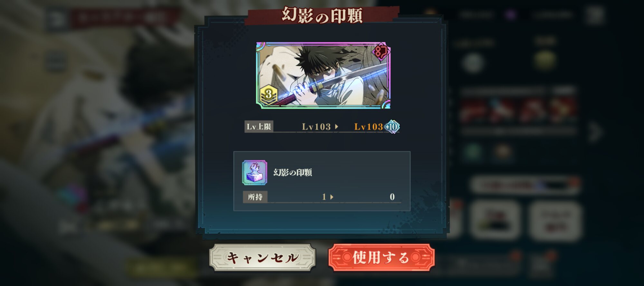The width and height of the screenshot is (644, 286).
Task: Click the blurred menu icon at top right
Action: [x=594, y=15]
